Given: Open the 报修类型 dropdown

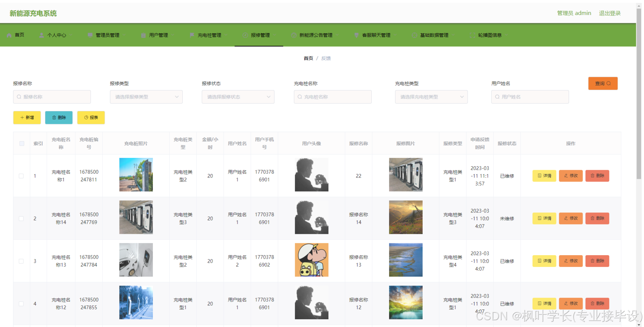Looking at the screenshot, I should 146,97.
